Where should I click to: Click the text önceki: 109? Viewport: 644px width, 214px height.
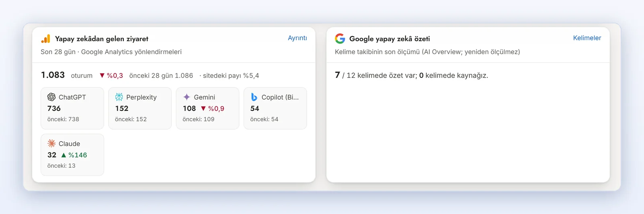198,119
